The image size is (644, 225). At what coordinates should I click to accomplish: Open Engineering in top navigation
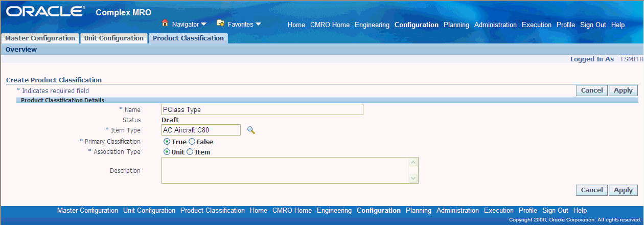click(372, 25)
